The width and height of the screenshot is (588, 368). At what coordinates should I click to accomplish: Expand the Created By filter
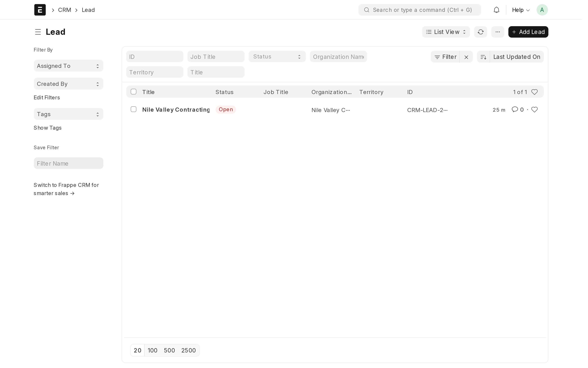tap(69, 84)
